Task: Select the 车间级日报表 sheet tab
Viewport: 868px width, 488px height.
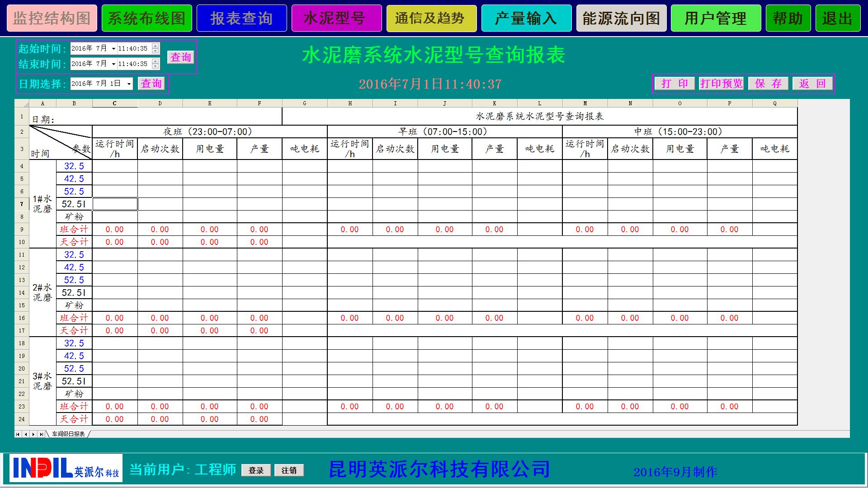Action: (68, 434)
